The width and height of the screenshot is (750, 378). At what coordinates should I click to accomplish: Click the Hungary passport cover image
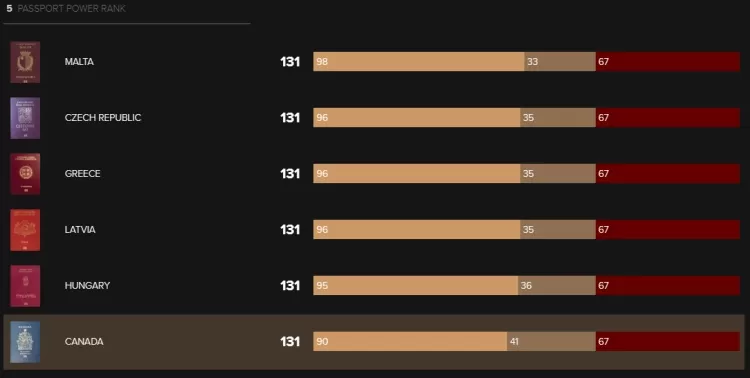coord(25,286)
